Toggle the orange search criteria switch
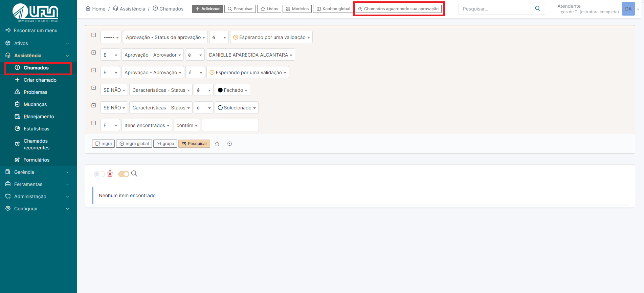Image resolution: width=644 pixels, height=293 pixels. [124, 174]
